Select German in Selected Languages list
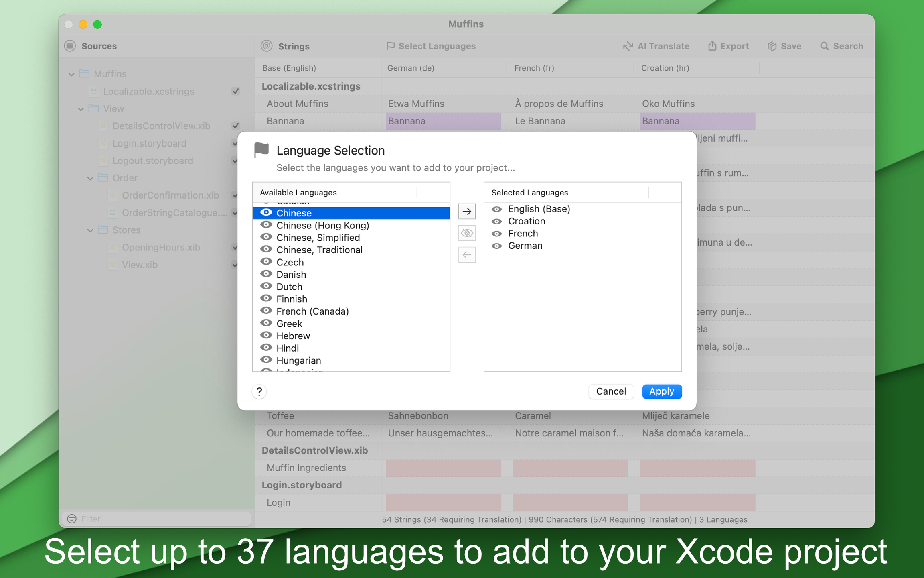This screenshot has height=578, width=924. (525, 246)
